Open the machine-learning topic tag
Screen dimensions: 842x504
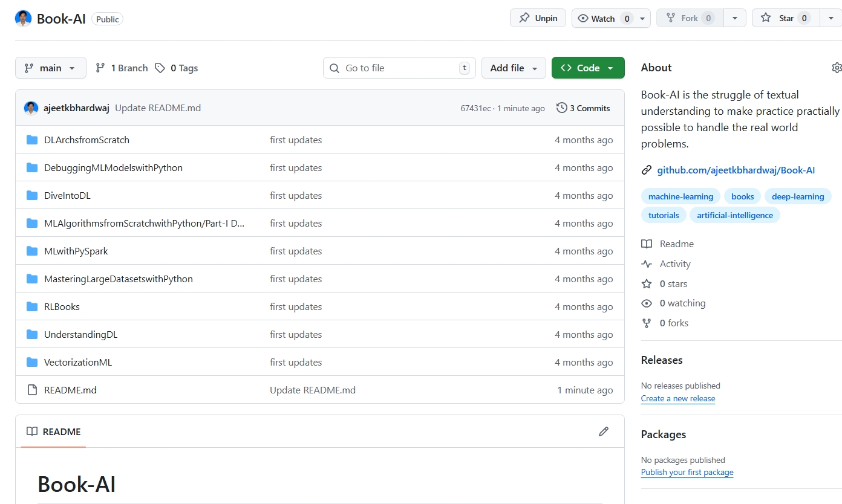[x=680, y=196]
